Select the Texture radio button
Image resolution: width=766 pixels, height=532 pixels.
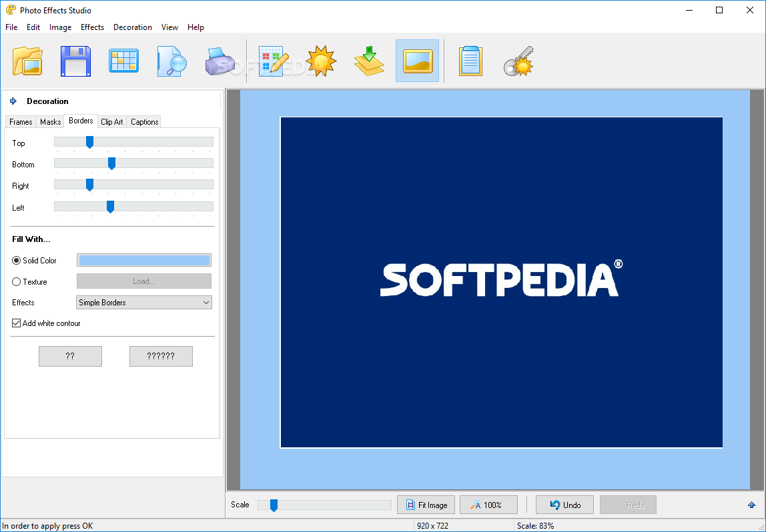point(16,281)
